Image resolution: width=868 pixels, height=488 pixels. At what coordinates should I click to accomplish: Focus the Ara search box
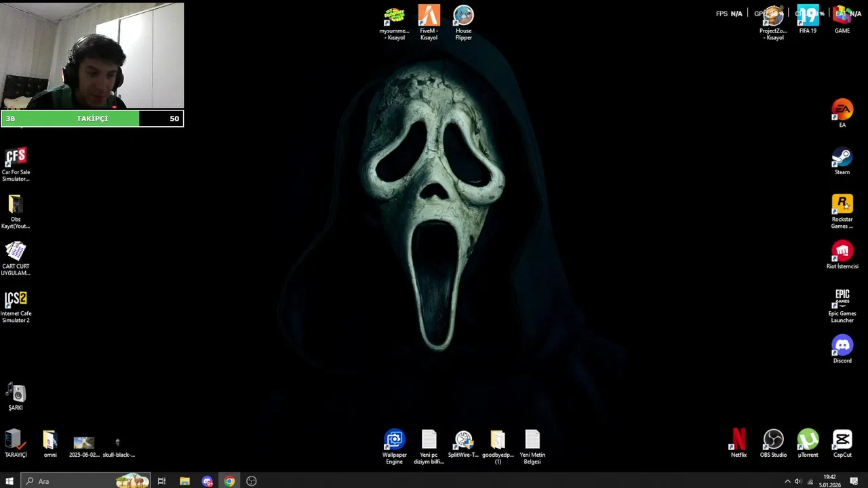[85, 481]
